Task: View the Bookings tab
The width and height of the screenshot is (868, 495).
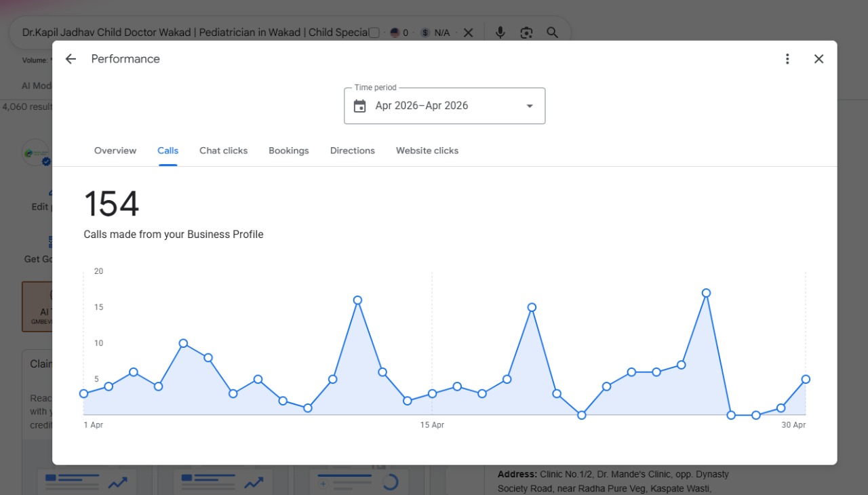Action: 289,151
